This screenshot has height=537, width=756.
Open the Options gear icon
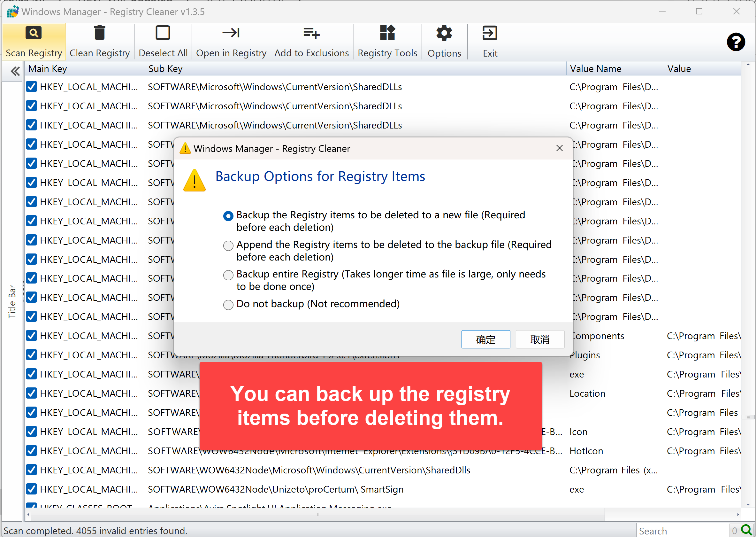pos(444,33)
